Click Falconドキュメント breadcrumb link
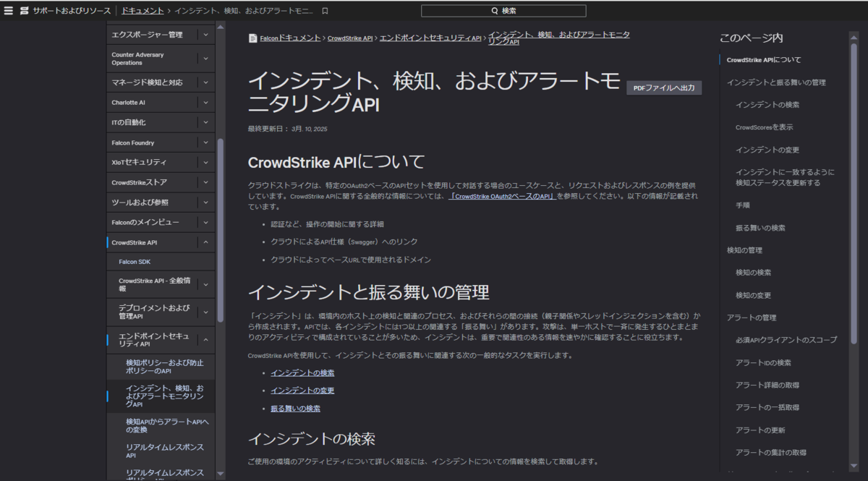This screenshot has width=868, height=481. point(290,38)
